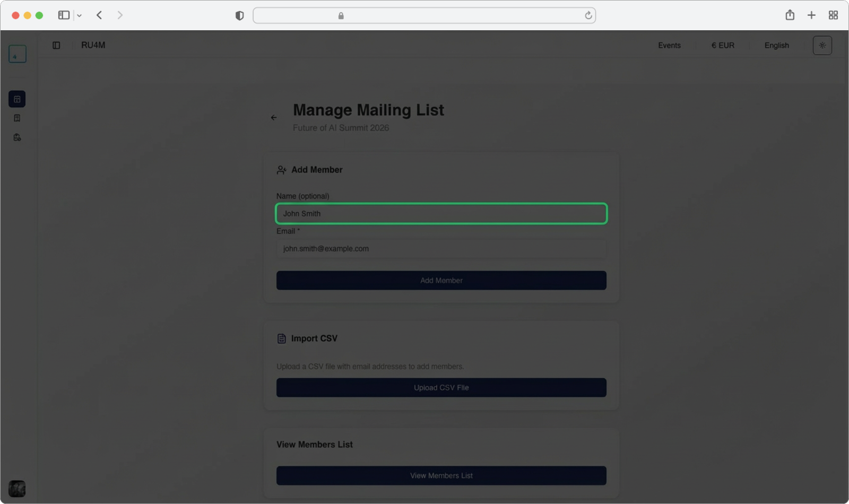Click the app logo in the sidebar

click(x=17, y=54)
